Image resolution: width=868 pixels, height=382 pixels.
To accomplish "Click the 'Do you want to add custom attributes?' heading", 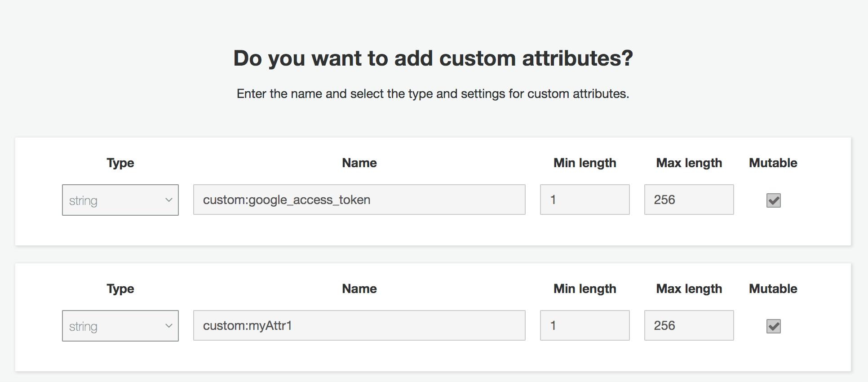I will (x=433, y=58).
